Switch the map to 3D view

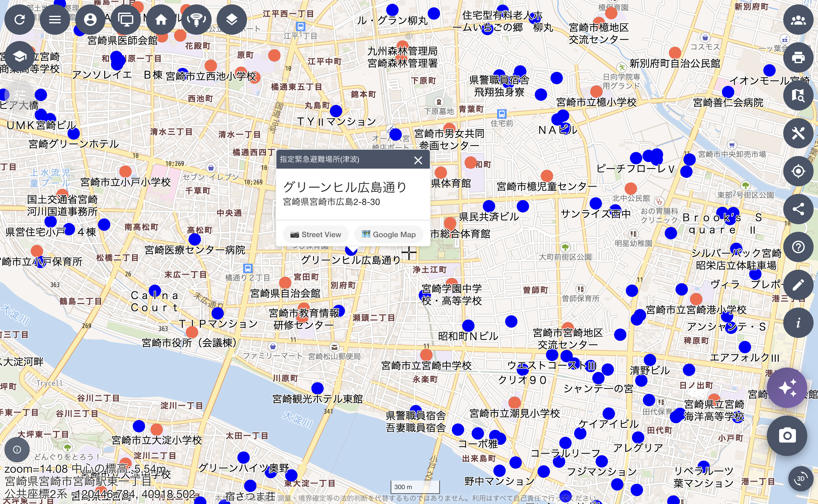pos(800,479)
